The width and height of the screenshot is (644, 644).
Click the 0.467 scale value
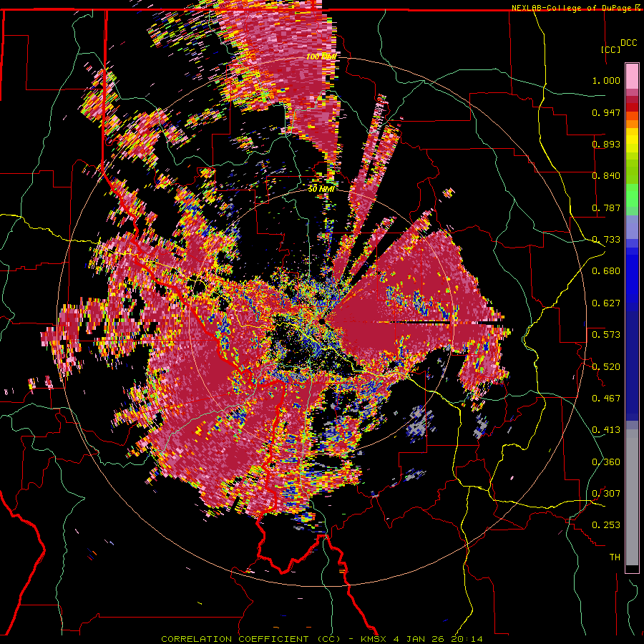pyautogui.click(x=606, y=398)
